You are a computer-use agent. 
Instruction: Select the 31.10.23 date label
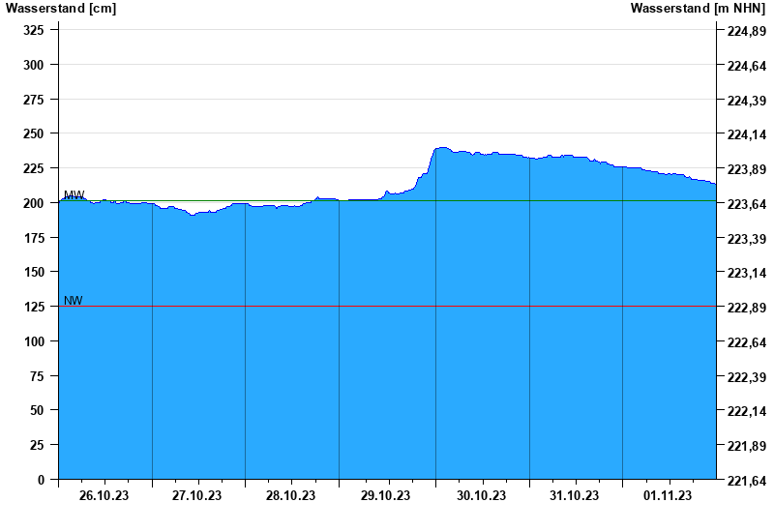(x=574, y=495)
